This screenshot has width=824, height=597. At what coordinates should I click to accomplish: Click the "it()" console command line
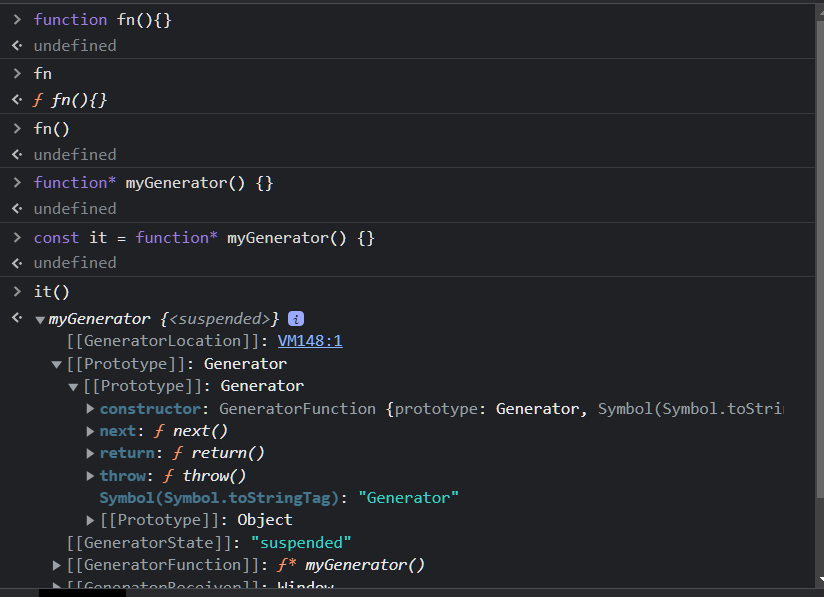(x=51, y=292)
